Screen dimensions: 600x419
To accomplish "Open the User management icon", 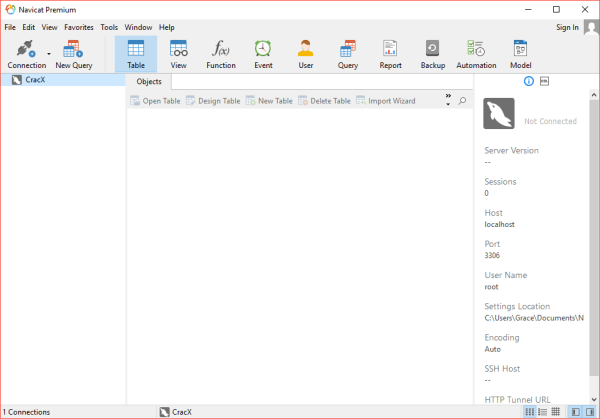I will (306, 54).
